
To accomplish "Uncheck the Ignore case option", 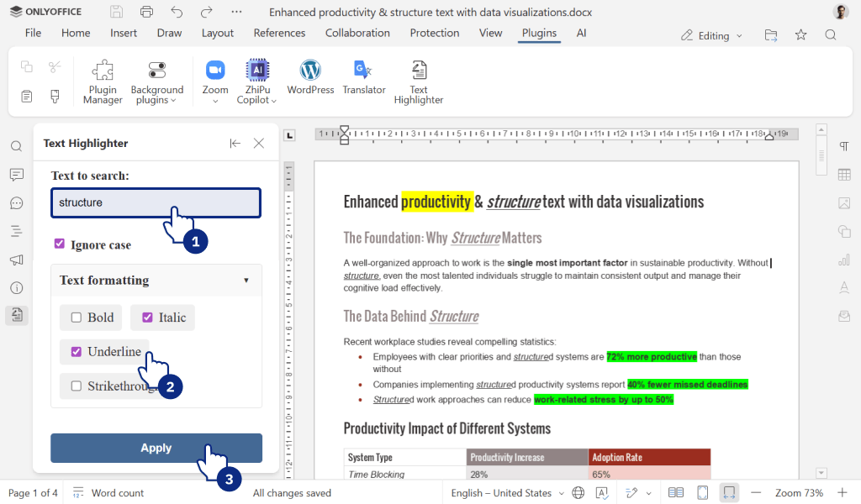I will (x=60, y=243).
